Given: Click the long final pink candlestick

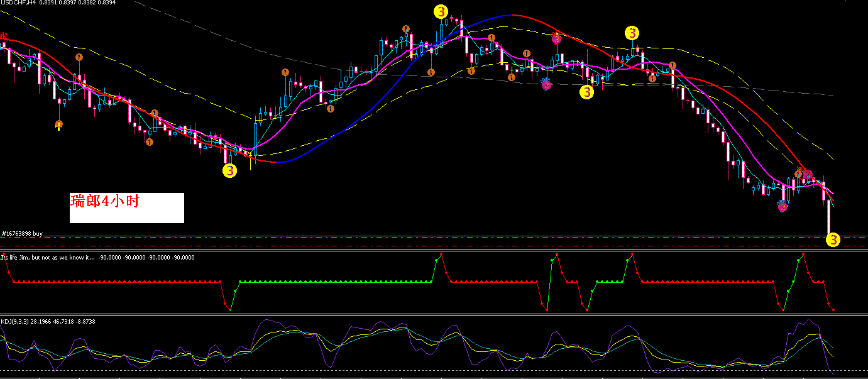Looking at the screenshot, I should (830, 218).
